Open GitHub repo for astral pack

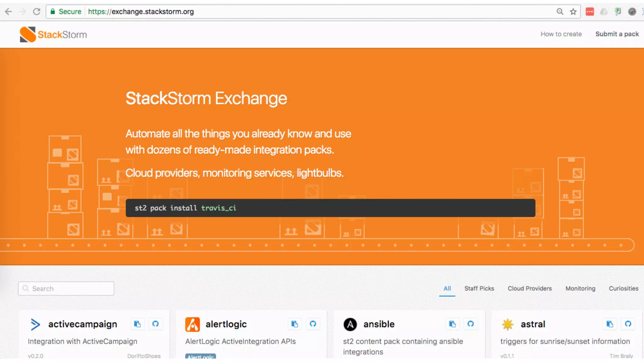coord(628,324)
